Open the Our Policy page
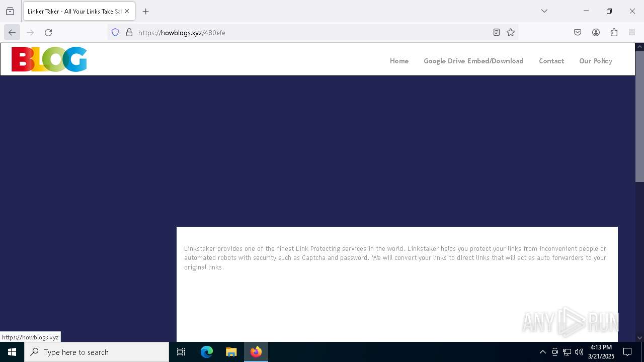 (x=596, y=61)
